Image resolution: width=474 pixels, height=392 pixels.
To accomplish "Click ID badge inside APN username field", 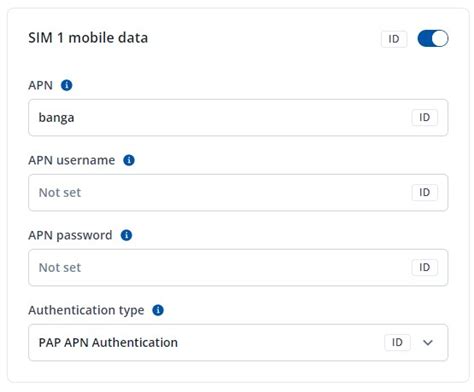I will [x=425, y=192].
